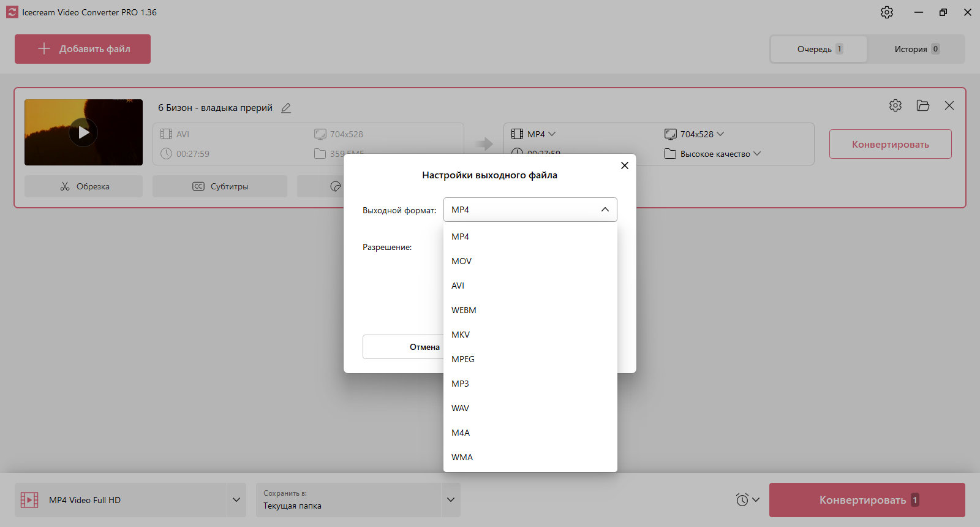The image size is (980, 527).
Task: Open output folder icon for the file
Action: [x=923, y=105]
